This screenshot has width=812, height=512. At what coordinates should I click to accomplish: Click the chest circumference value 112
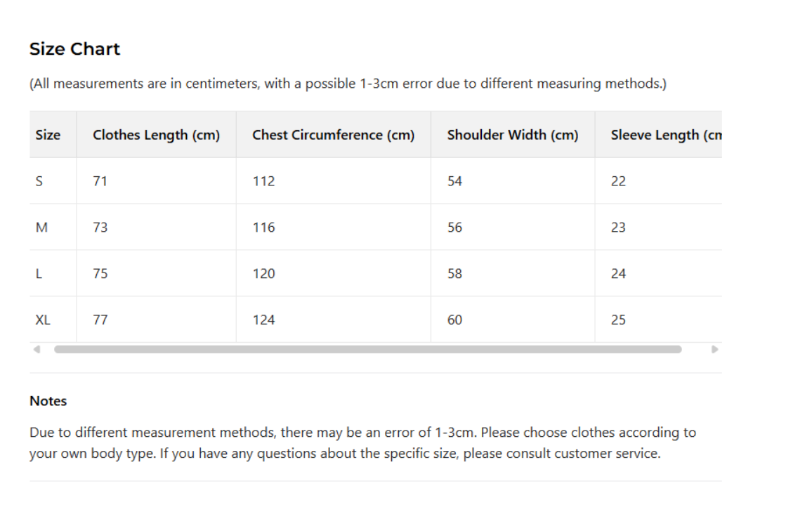tap(263, 181)
